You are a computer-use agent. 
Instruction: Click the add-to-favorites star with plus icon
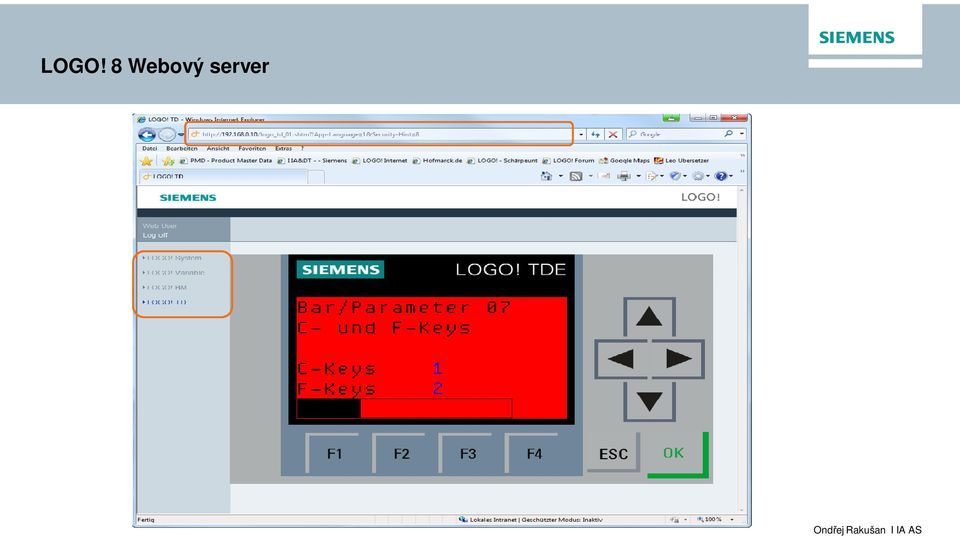(x=168, y=161)
